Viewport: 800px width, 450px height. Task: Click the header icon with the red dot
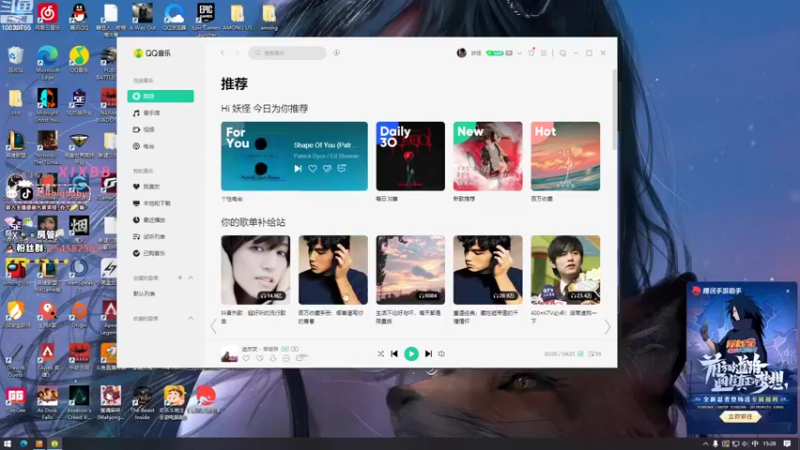coord(531,53)
